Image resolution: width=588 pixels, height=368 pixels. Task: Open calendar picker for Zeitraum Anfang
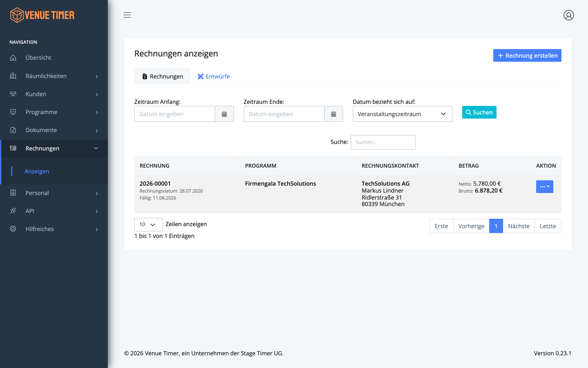coord(224,114)
